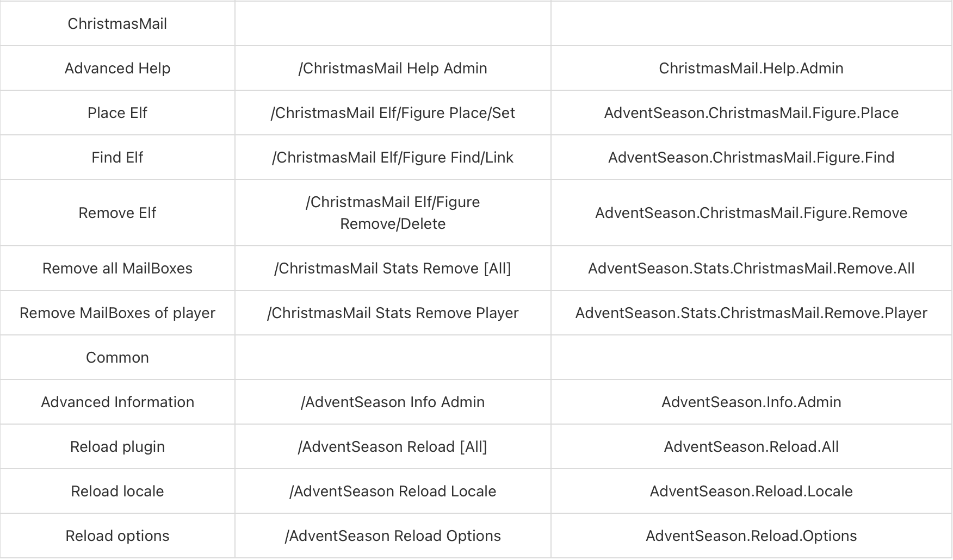The width and height of the screenshot is (953, 560).
Task: Select the /ChristmasMail Elf/Figure Find/Link command
Action: coord(393,158)
